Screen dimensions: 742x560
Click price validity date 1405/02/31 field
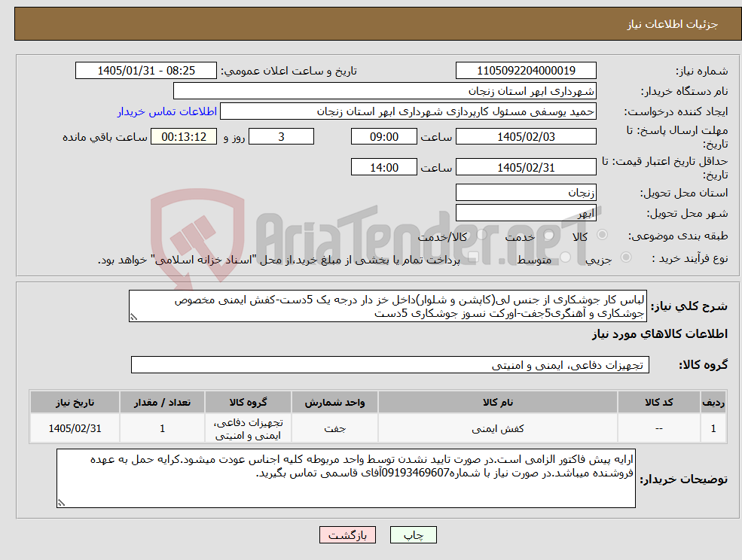point(526,167)
